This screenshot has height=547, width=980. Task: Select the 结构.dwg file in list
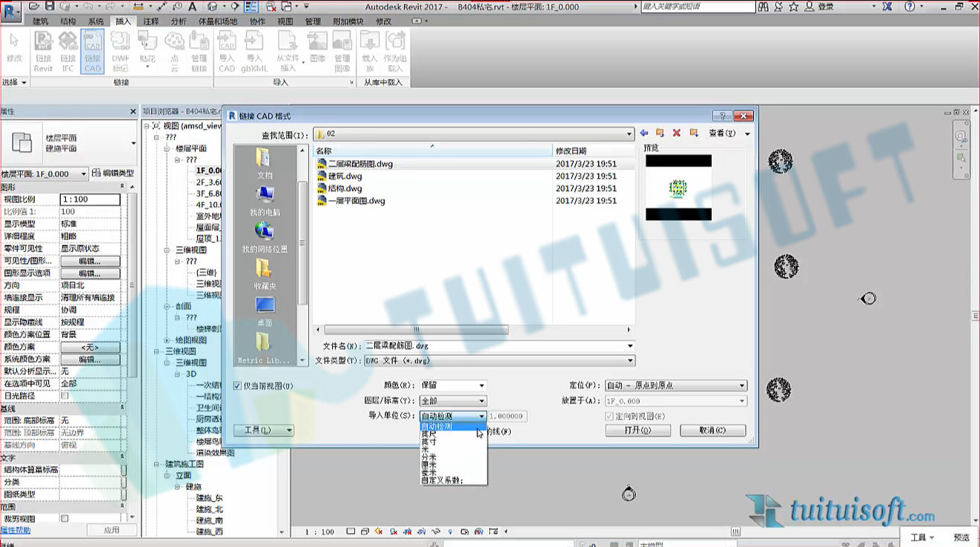click(x=345, y=188)
